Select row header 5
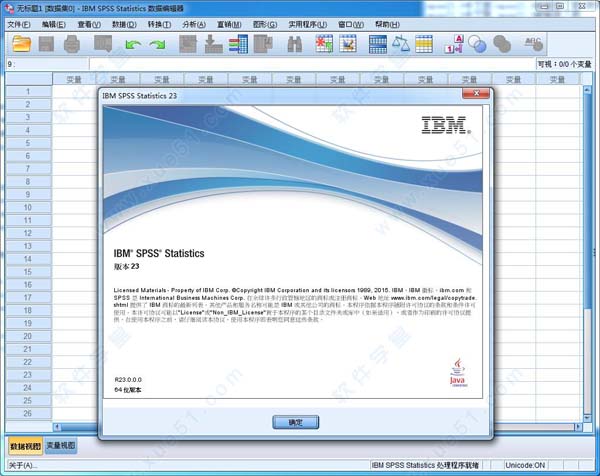This screenshot has width=600, height=476. [x=28, y=143]
